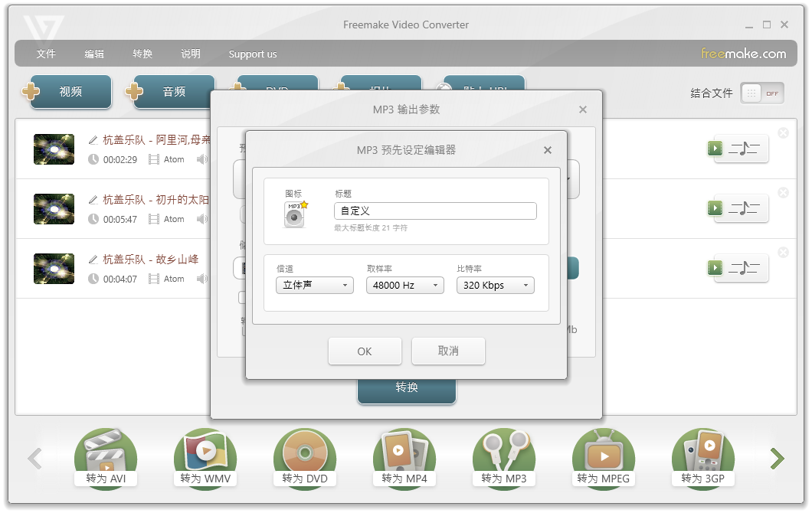Expand the 取样率 48000 Hz dropdown
The image size is (812, 513).
click(x=404, y=285)
